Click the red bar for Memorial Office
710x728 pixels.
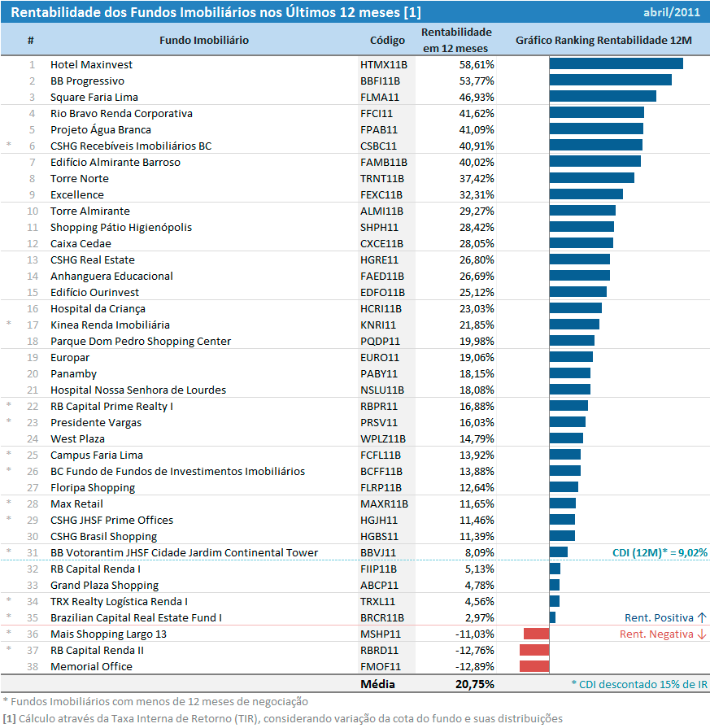[x=534, y=666]
